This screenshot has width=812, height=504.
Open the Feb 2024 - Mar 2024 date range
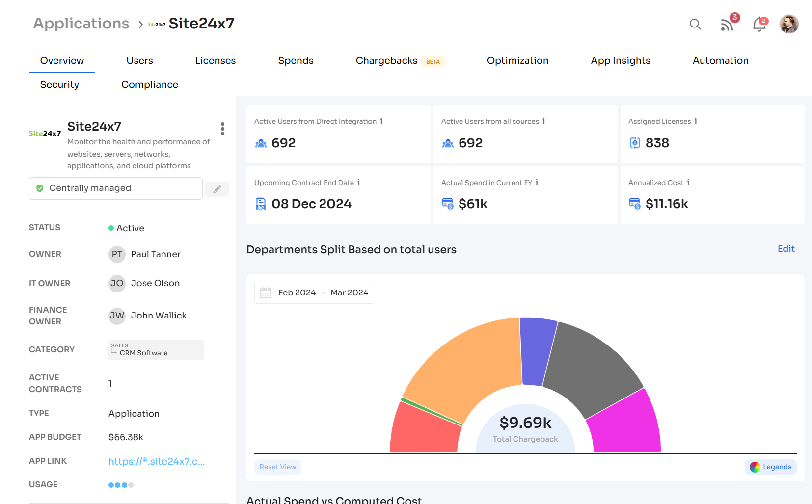314,293
